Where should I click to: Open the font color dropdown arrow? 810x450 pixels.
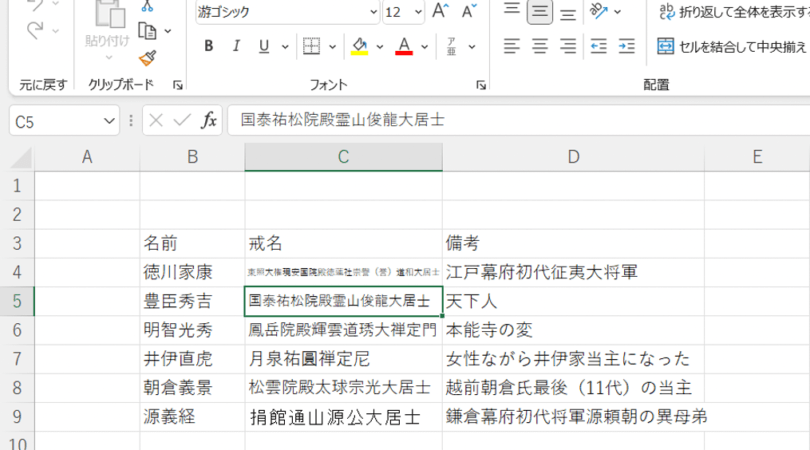pyautogui.click(x=424, y=47)
